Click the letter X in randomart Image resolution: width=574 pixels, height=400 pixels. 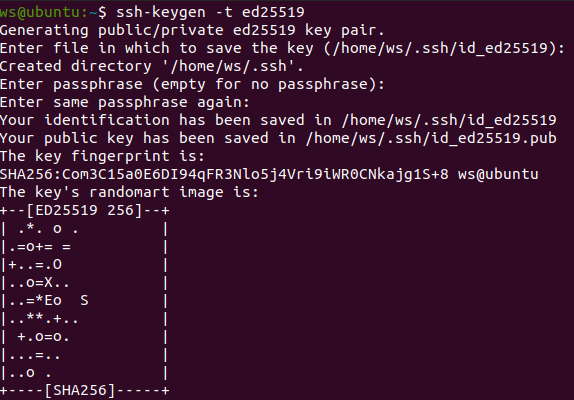(49, 283)
